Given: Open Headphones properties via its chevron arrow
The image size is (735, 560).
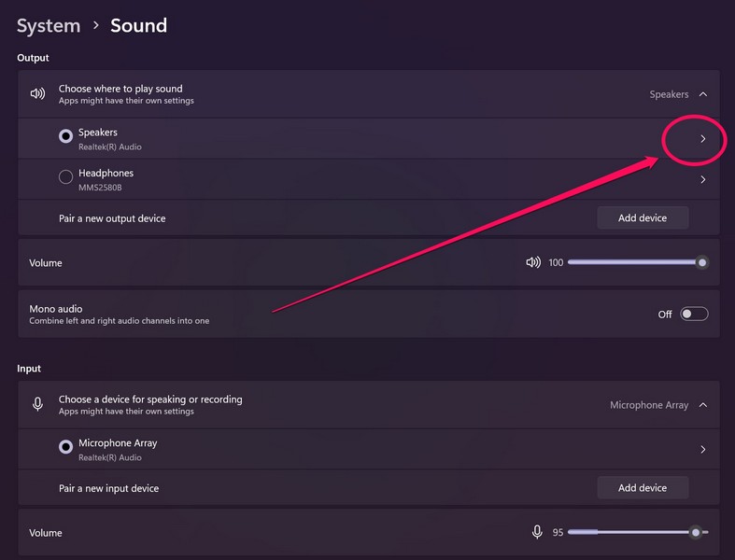Looking at the screenshot, I should (x=702, y=179).
